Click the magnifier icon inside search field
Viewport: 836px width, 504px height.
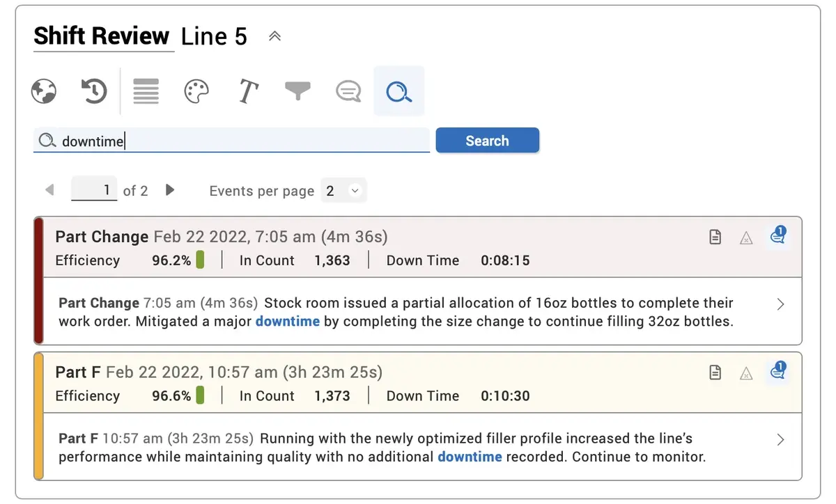tap(47, 141)
